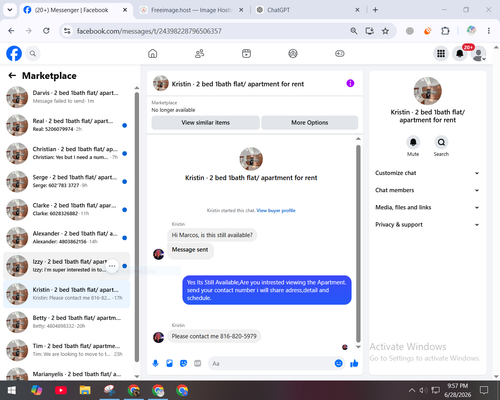Click the conversation list scrollbar
The height and width of the screenshot is (400, 500).
137,227
